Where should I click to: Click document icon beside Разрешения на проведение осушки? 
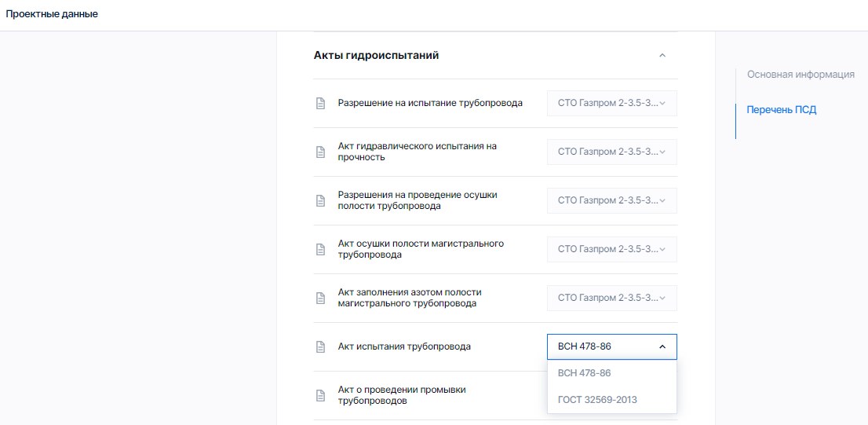click(320, 201)
